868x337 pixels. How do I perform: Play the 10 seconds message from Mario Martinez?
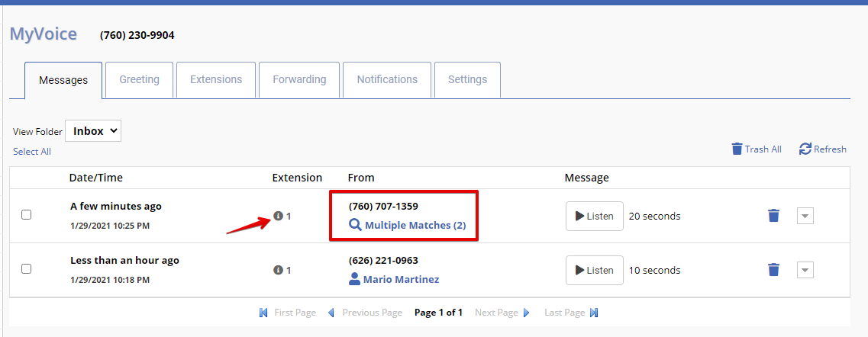[x=594, y=270]
